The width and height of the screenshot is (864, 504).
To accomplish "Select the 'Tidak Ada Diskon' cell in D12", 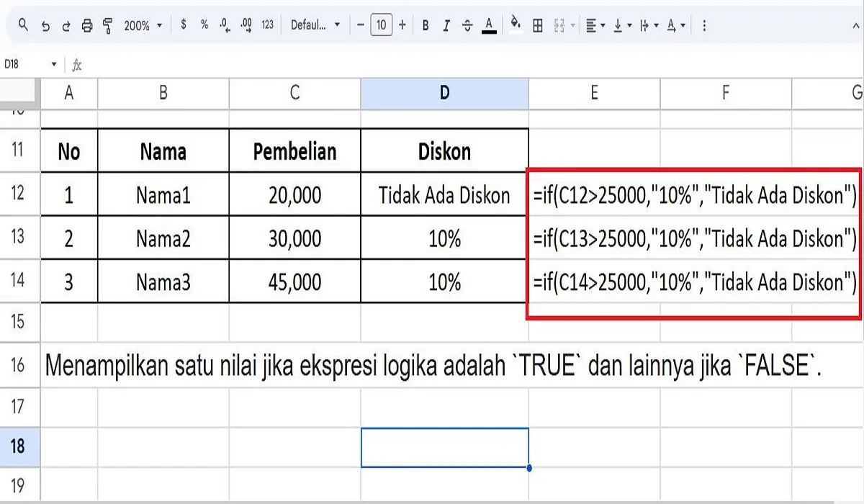I will click(444, 194).
